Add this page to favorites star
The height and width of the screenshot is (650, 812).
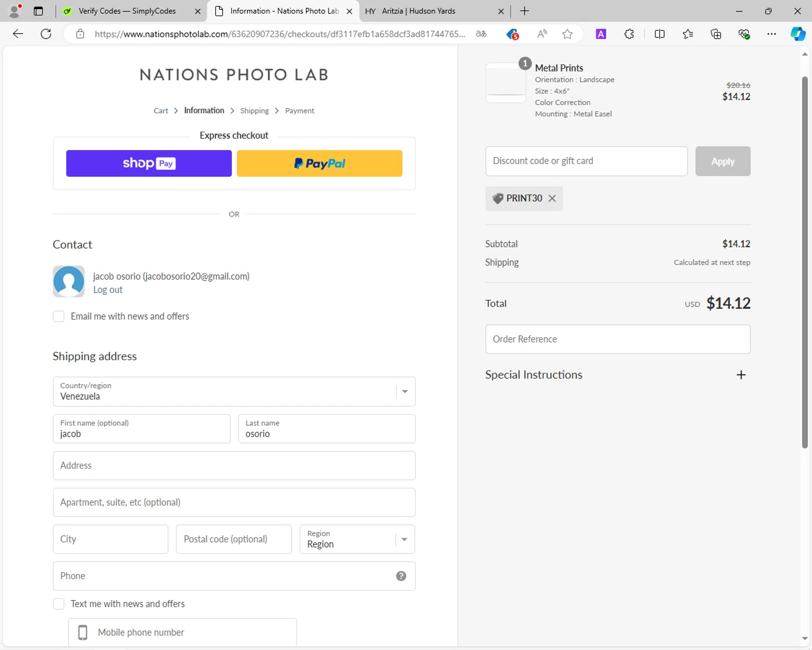click(567, 34)
